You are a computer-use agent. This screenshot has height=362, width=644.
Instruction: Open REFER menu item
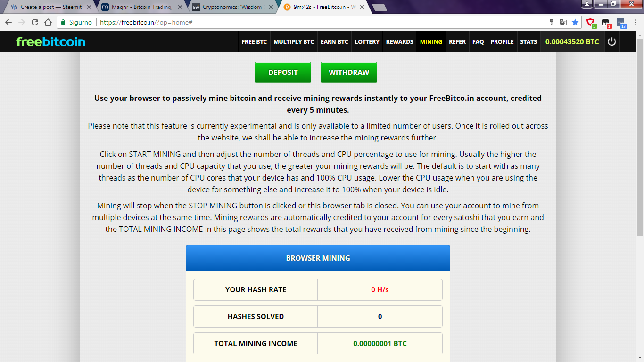click(x=457, y=42)
